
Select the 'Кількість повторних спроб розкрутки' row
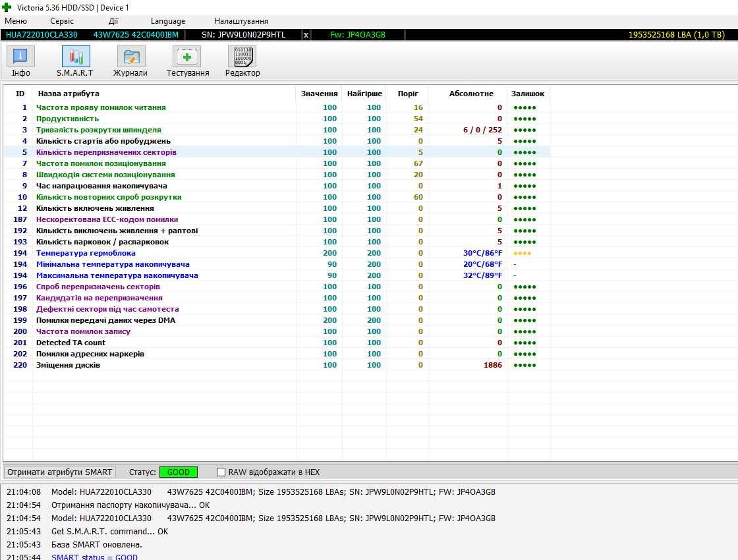click(277, 197)
